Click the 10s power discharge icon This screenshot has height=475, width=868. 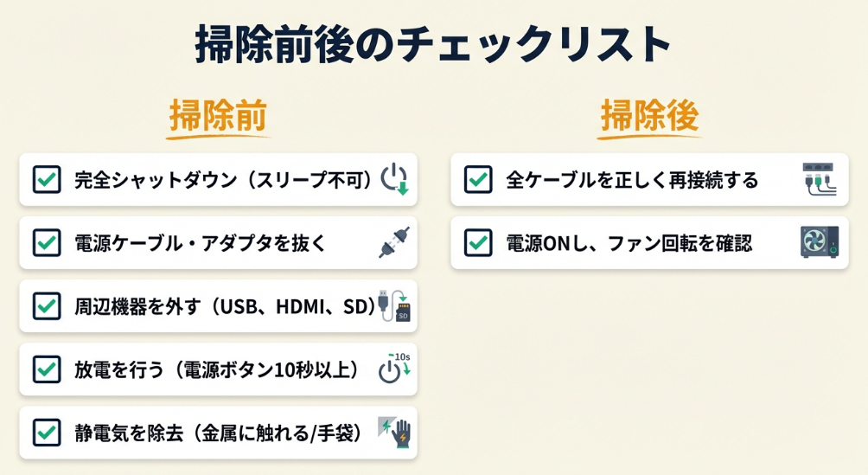(x=394, y=369)
